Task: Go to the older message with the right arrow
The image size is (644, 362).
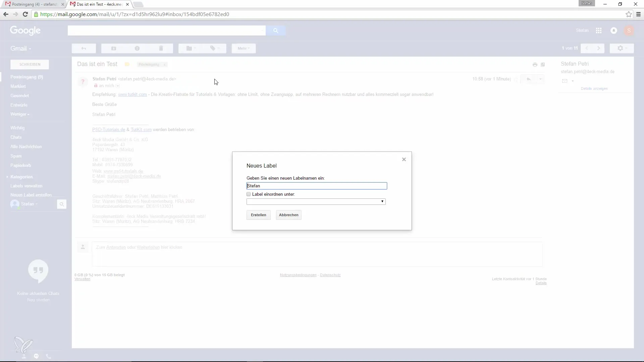Action: pyautogui.click(x=598, y=48)
